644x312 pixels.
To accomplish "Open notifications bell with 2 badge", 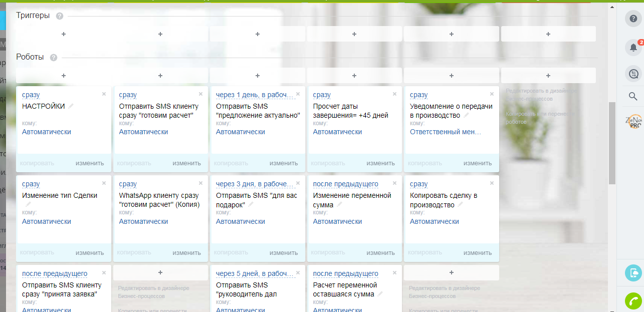I will [x=633, y=47].
